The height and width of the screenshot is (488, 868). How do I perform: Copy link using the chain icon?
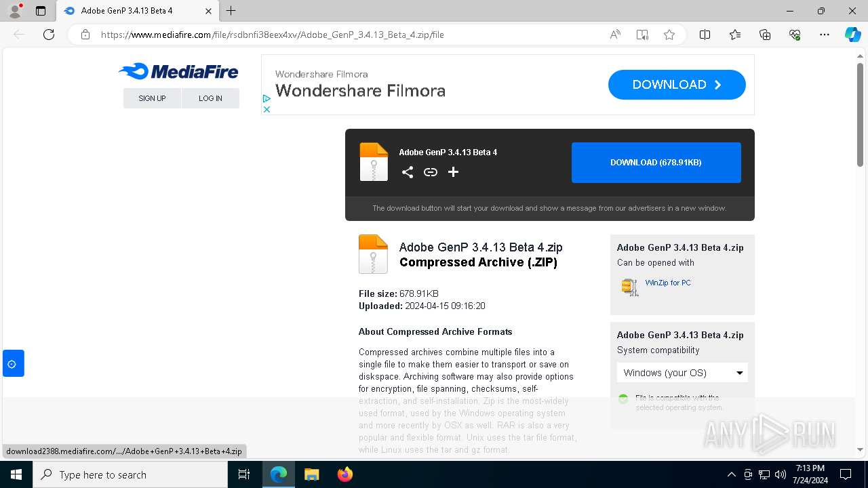click(x=431, y=172)
